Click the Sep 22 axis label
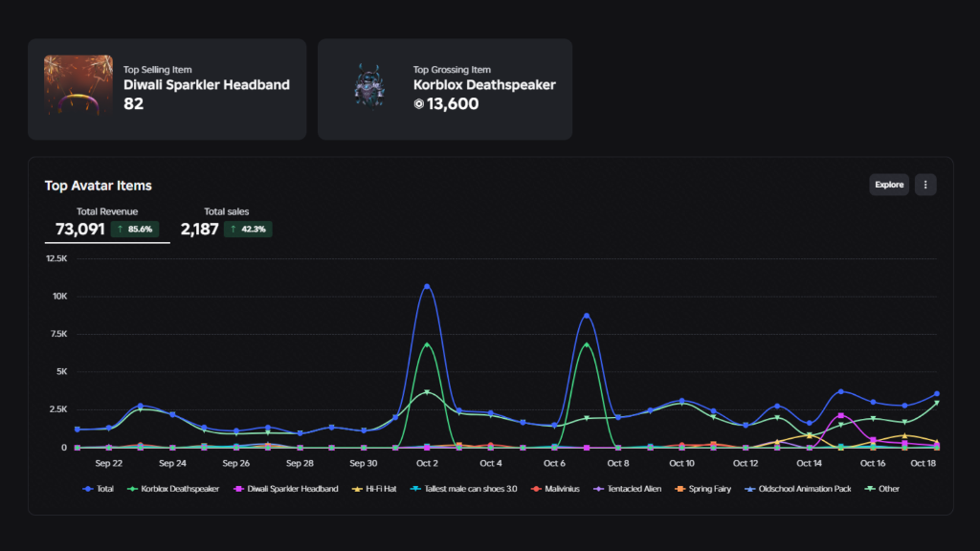This screenshot has width=980, height=551. point(109,464)
